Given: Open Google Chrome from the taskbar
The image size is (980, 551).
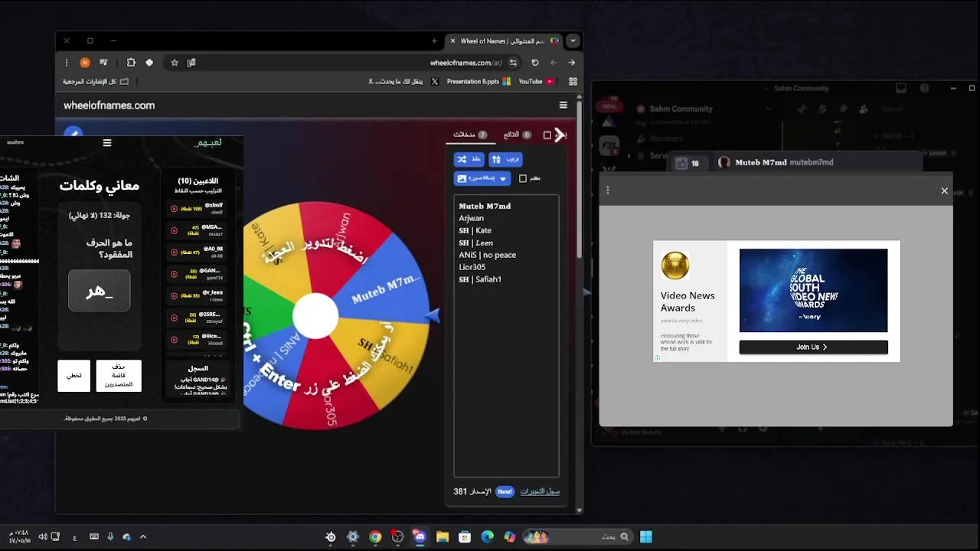Looking at the screenshot, I should click(375, 537).
